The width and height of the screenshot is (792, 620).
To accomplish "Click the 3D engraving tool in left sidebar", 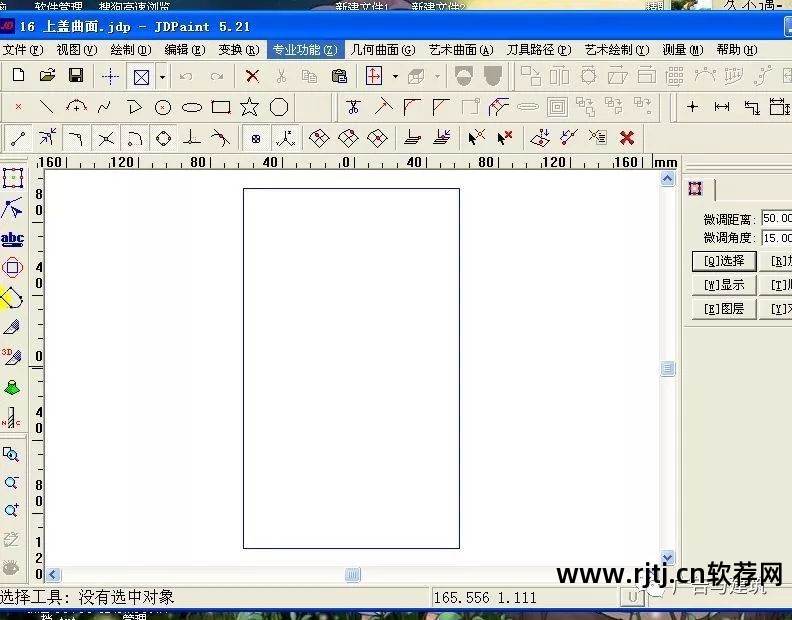I will [x=12, y=356].
